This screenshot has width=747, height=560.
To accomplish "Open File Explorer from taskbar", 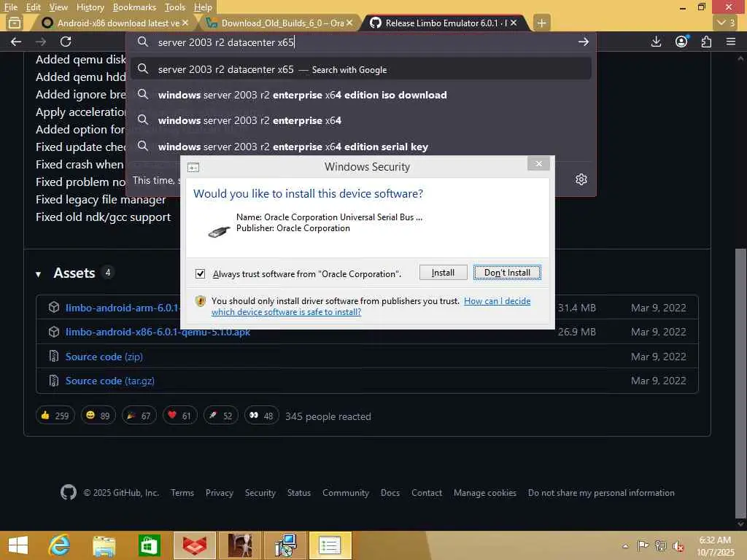I will click(x=104, y=545).
